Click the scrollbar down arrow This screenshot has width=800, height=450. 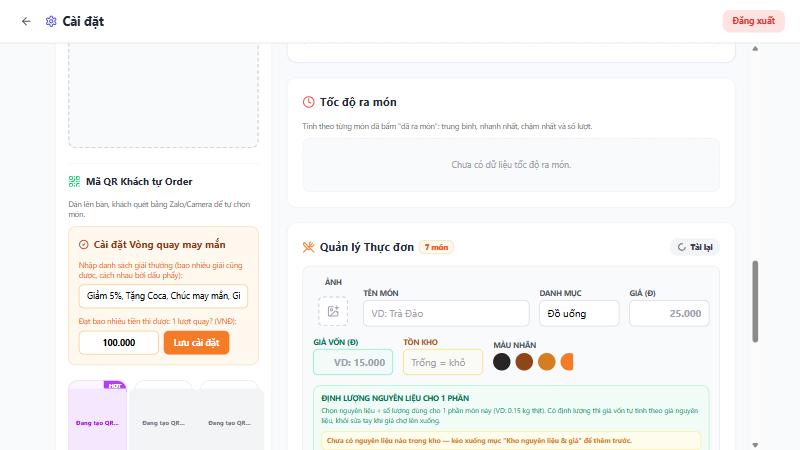click(x=755, y=445)
